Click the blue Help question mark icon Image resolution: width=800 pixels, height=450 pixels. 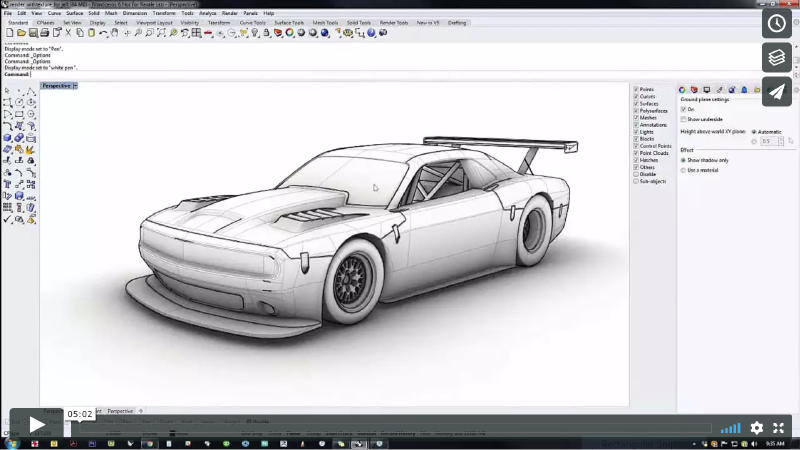coord(371,33)
